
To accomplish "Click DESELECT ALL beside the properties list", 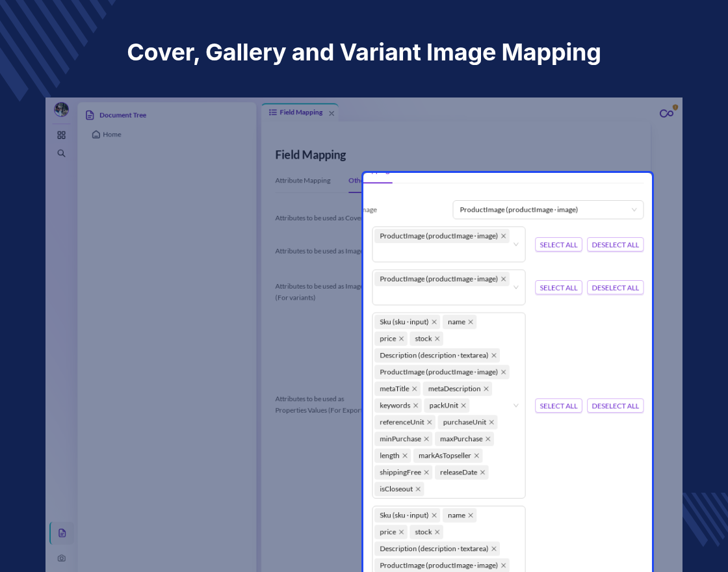I will pyautogui.click(x=615, y=406).
